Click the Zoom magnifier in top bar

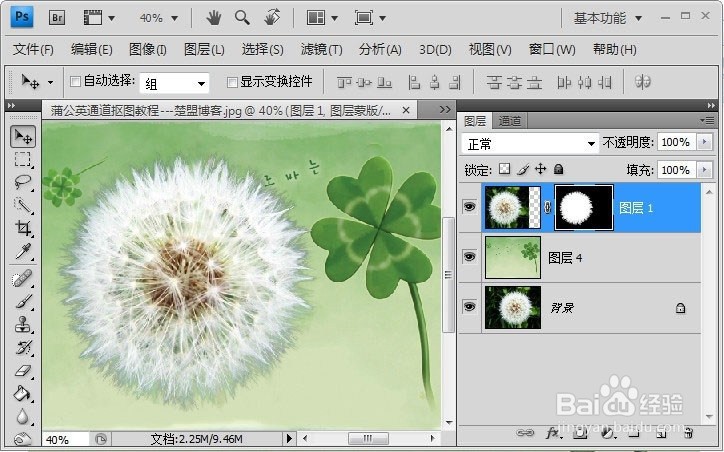click(242, 18)
